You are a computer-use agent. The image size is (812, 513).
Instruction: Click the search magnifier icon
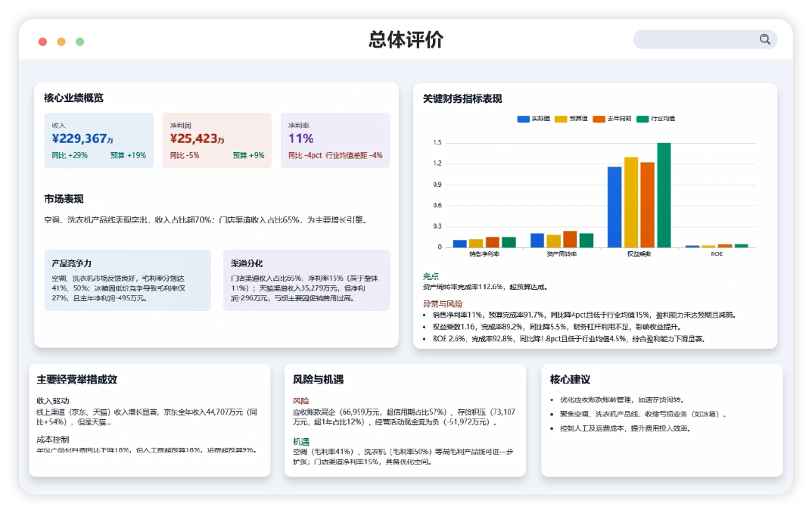pyautogui.click(x=764, y=39)
